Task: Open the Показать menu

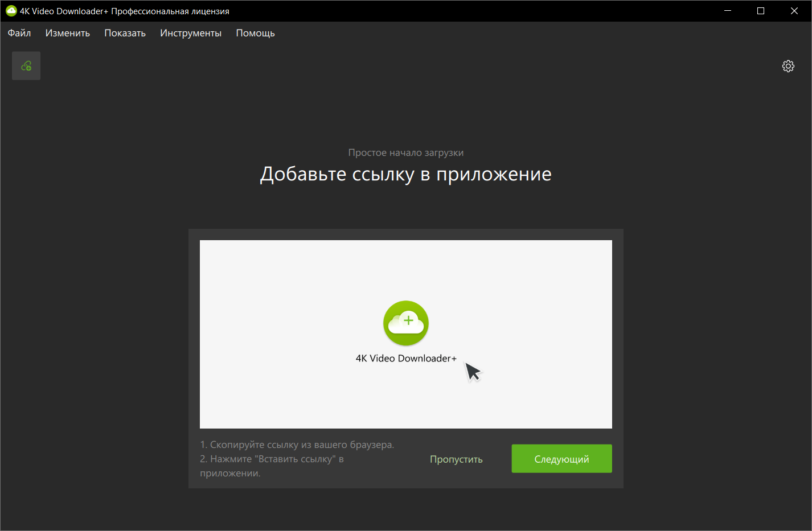Action: 125,33
